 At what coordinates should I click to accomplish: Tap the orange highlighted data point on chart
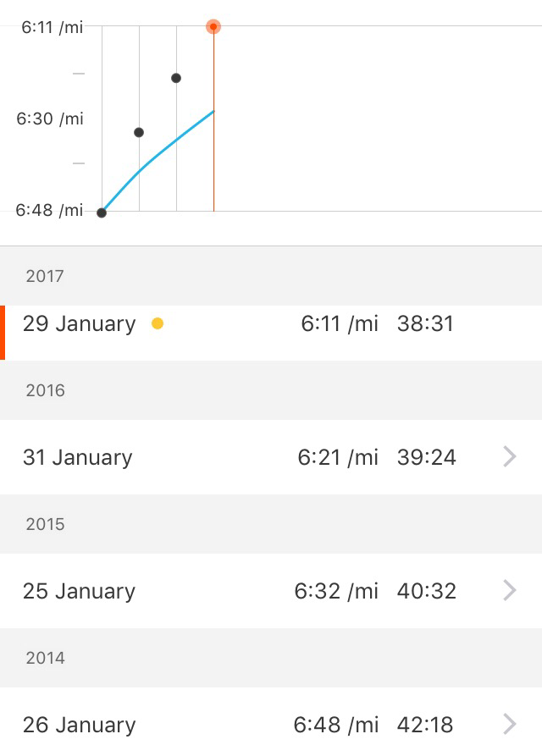(213, 27)
